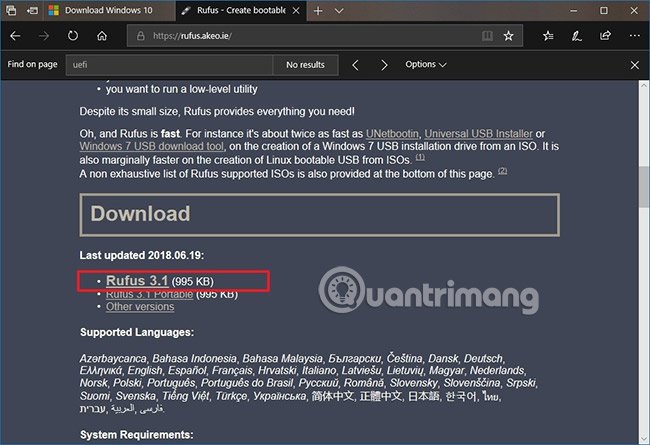Click the scrollbar up arrow
This screenshot has width=650, height=445.
point(644,86)
